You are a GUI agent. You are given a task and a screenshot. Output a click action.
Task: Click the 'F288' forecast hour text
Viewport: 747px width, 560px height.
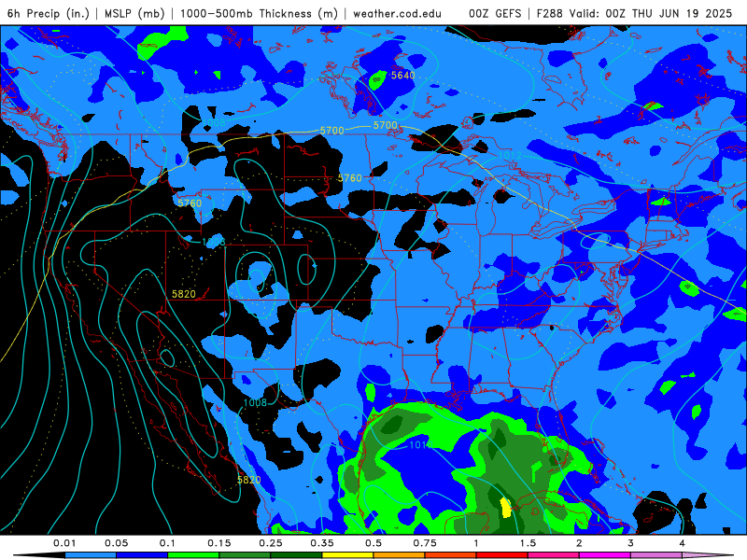tap(549, 13)
